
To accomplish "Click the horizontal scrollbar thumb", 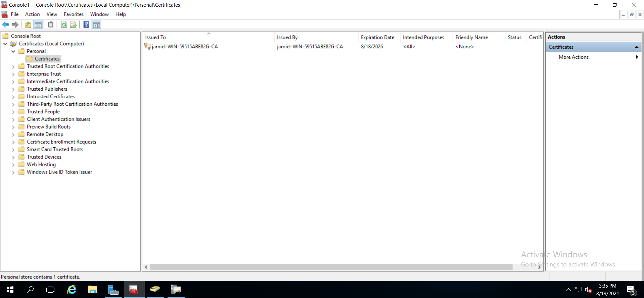I will 331,267.
